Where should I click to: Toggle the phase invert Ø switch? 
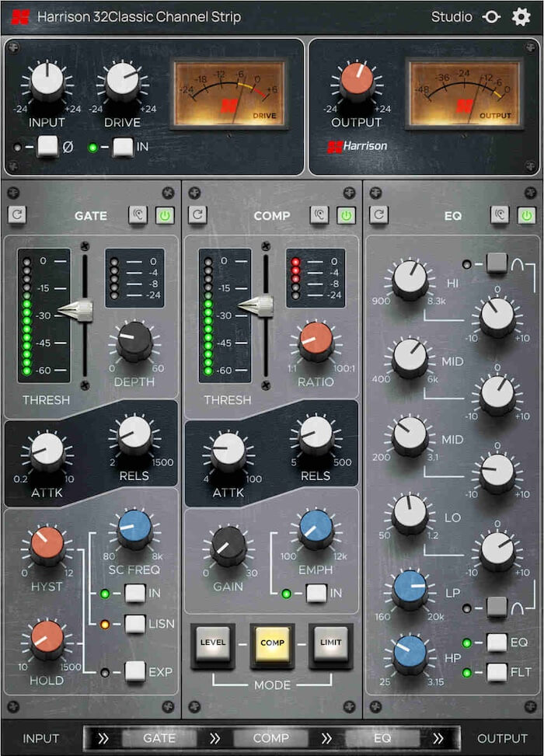coord(48,147)
